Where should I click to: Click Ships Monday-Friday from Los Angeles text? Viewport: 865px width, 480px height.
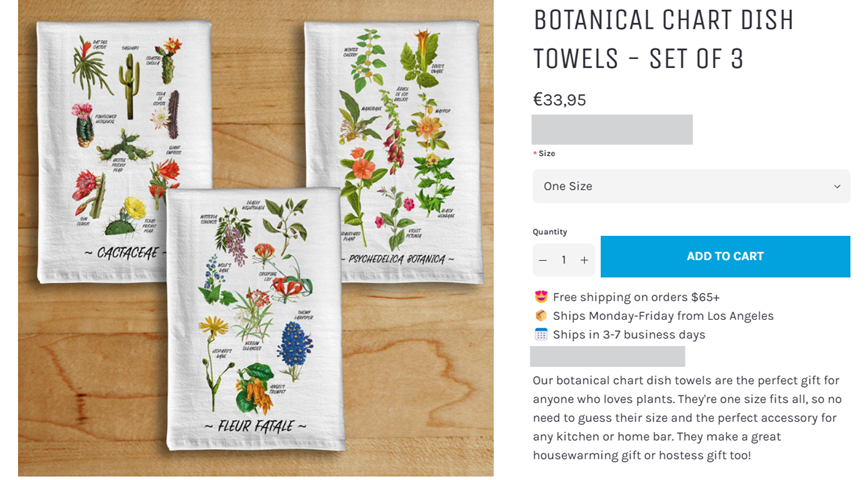click(x=663, y=316)
